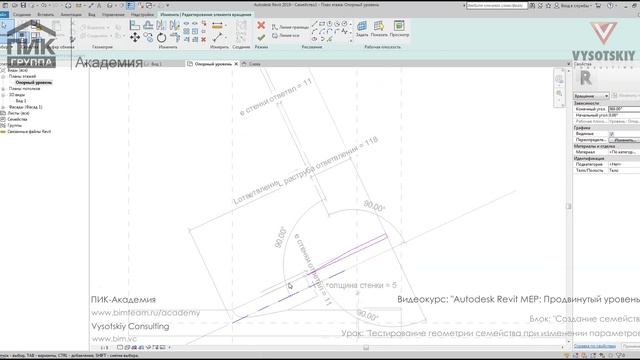Click the Изменить button in properties panel
The image size is (640, 360).
(x=624, y=140)
